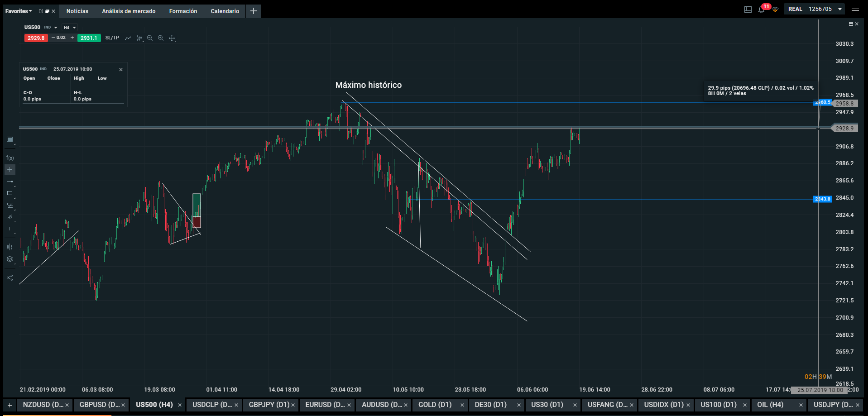Switch to the AUDUSD chart tab
This screenshot has width=868, height=416.
[382, 405]
